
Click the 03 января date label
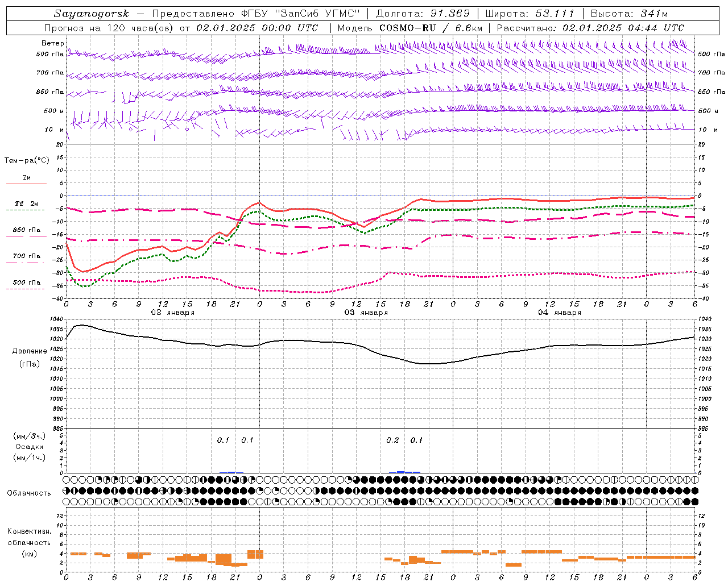pyautogui.click(x=366, y=313)
